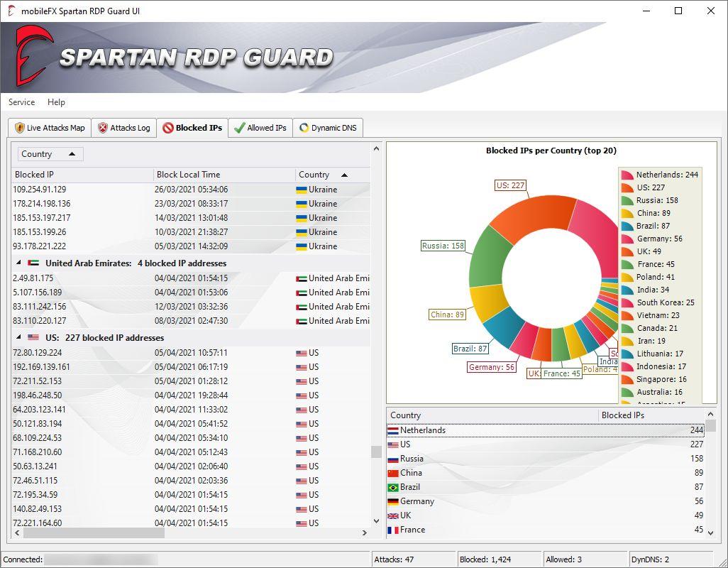Click the red blocked-sign icon on Blocked IPs
The height and width of the screenshot is (568, 728).
point(168,128)
